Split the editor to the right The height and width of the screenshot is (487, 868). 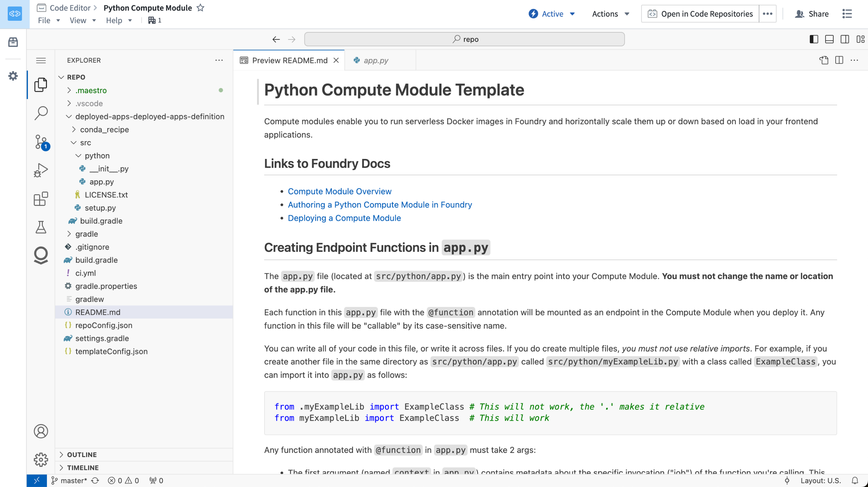(839, 60)
